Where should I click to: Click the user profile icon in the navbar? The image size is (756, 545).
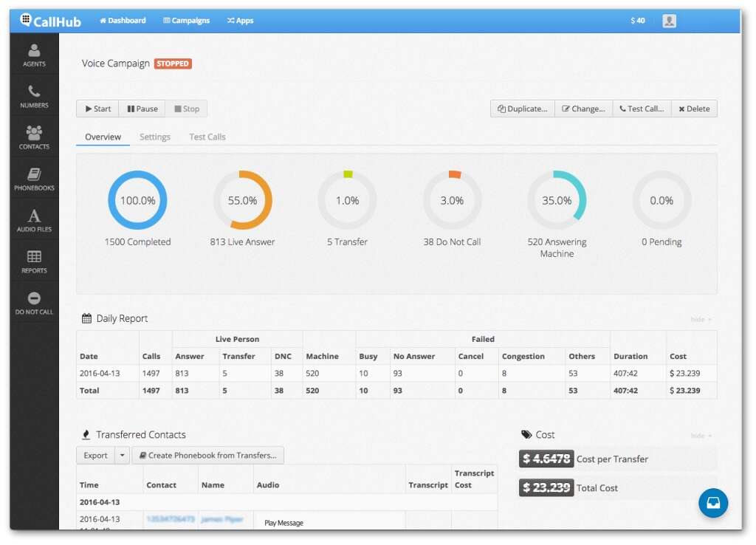pyautogui.click(x=670, y=21)
